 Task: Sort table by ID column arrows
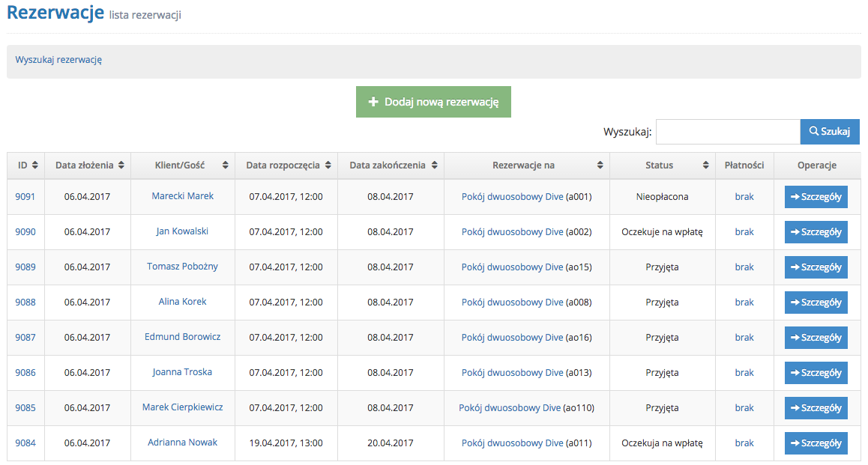pos(35,165)
